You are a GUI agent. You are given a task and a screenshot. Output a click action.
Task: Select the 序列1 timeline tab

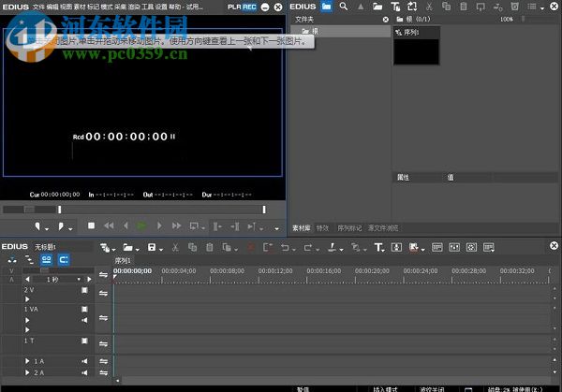click(123, 260)
